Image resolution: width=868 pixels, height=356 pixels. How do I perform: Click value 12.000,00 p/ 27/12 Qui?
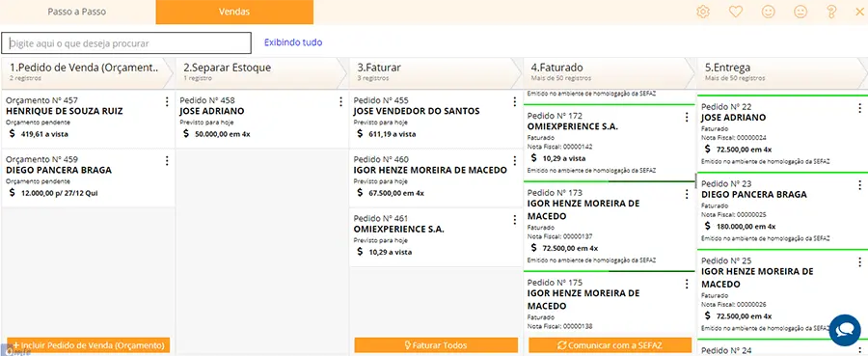[x=60, y=193]
